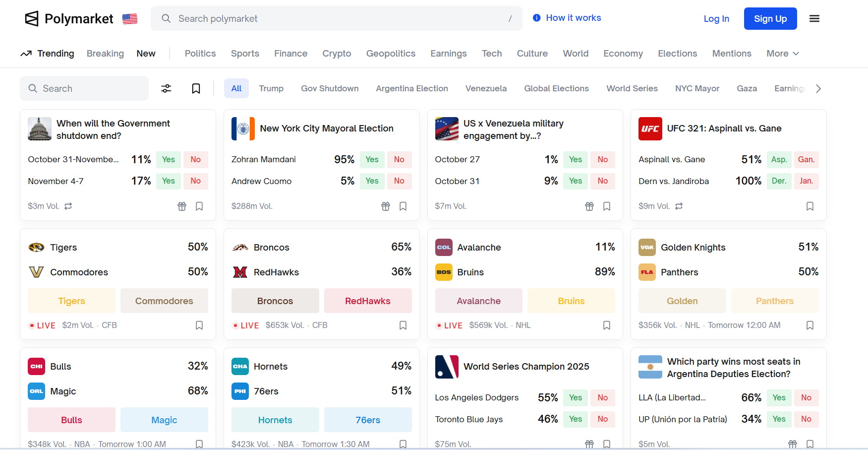Open the Trending category
This screenshot has height=450, width=868.
tap(48, 54)
